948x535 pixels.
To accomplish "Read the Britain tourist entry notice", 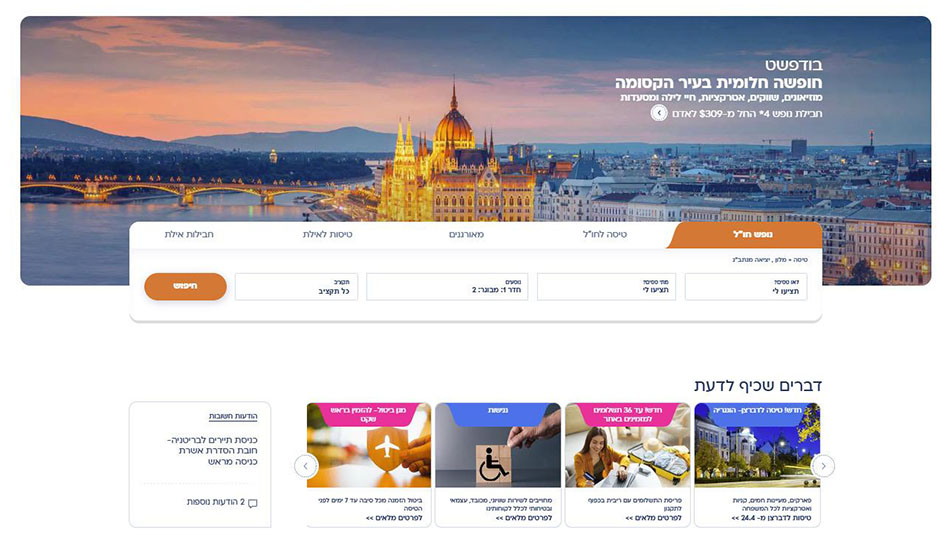I will click(212, 451).
